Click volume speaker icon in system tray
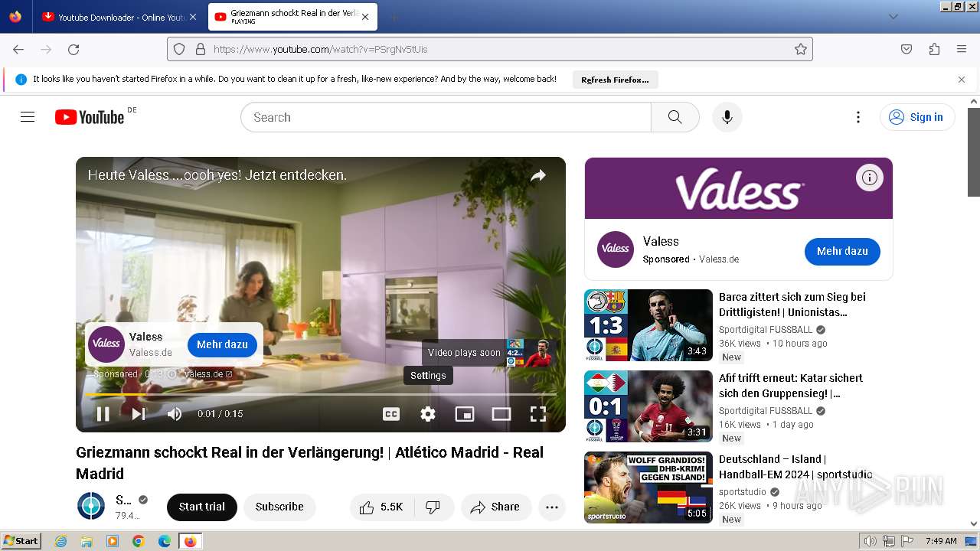980x551 pixels. pyautogui.click(x=870, y=541)
